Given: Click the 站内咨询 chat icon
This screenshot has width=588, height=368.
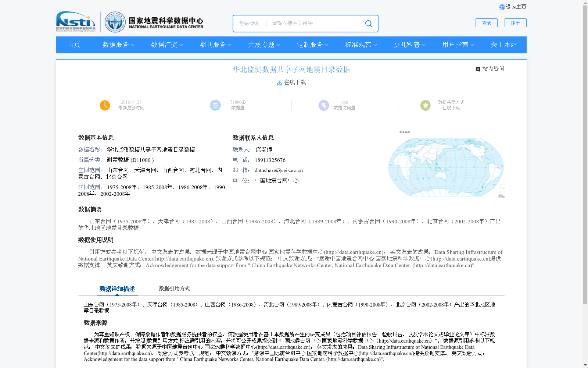Looking at the screenshot, I should pos(478,69).
